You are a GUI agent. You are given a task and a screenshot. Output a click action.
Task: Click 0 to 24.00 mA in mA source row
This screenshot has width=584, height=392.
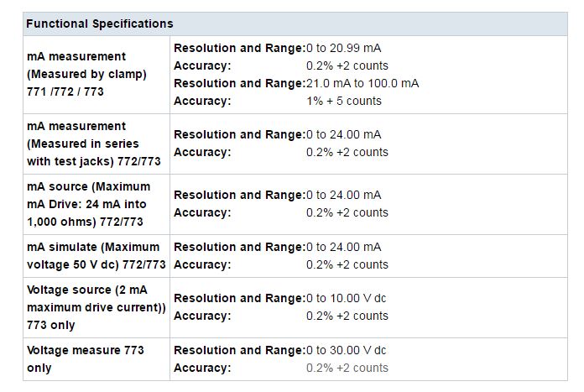343,195
